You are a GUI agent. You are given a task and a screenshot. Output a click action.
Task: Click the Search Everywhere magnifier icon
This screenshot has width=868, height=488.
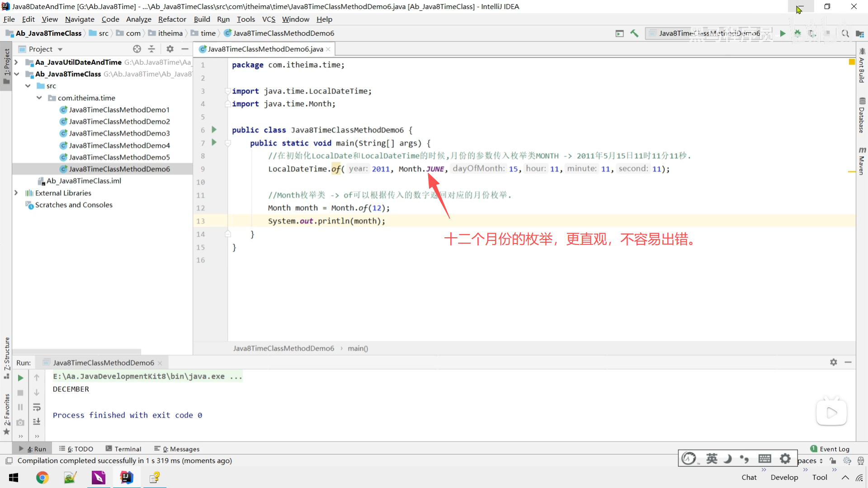(845, 33)
